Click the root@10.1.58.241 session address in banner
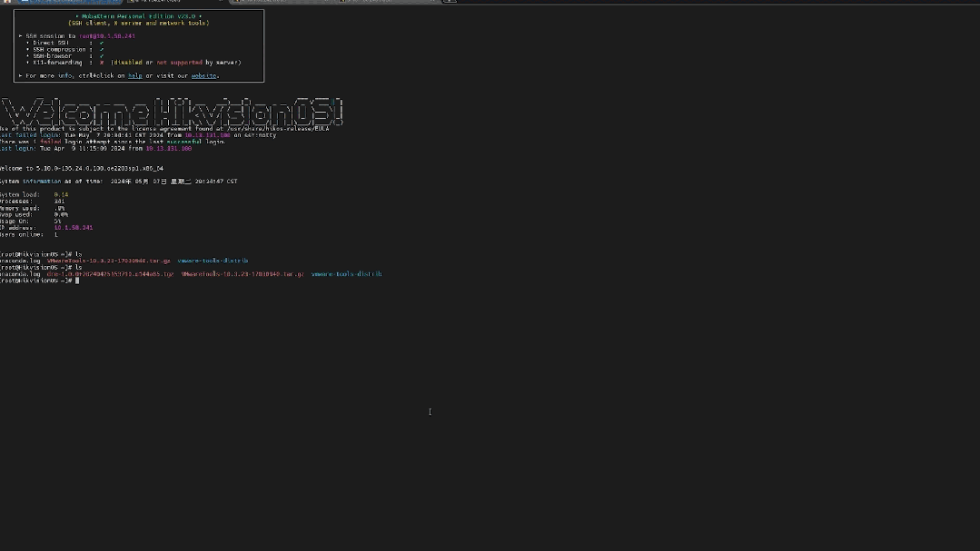The width and height of the screenshot is (980, 551). click(x=107, y=36)
